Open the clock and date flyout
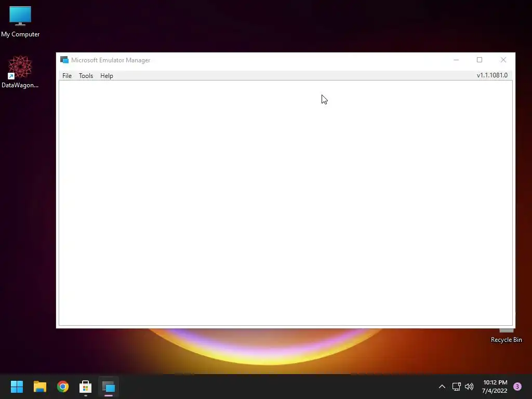Viewport: 532px width, 399px height. click(495, 387)
